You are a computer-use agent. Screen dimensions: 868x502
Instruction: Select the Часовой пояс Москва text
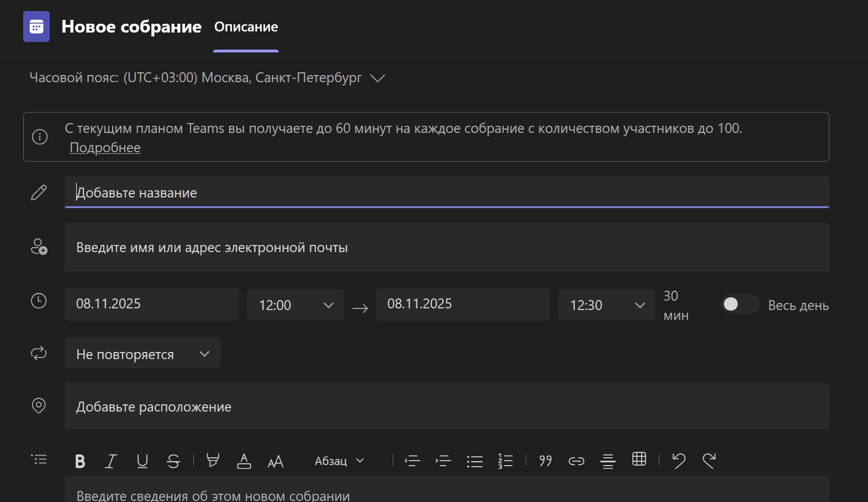[195, 78]
